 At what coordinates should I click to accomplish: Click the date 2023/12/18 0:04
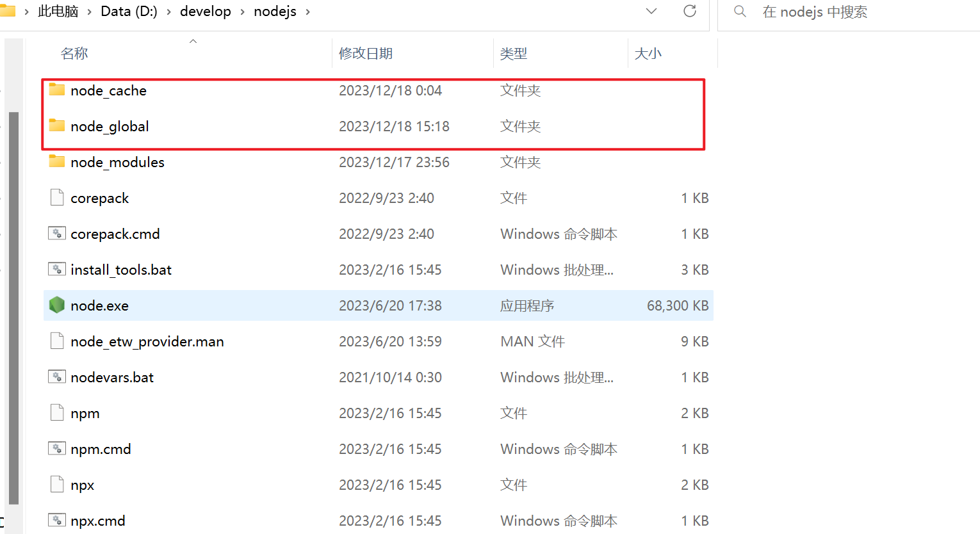[x=391, y=90]
